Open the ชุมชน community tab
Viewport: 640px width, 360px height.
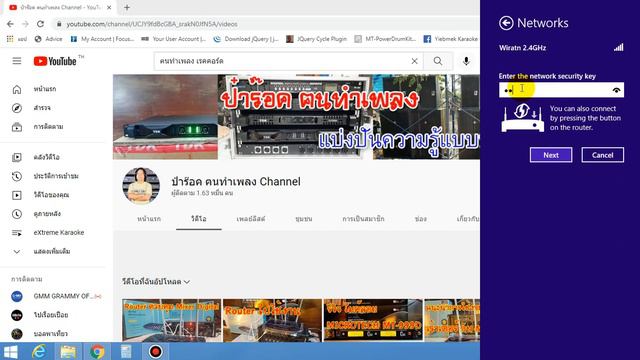tap(304, 219)
